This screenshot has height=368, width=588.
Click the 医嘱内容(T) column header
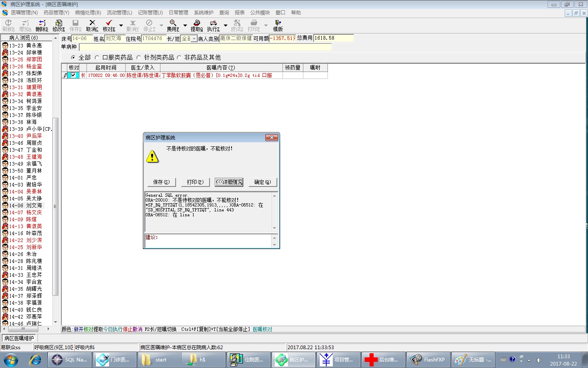click(x=220, y=67)
